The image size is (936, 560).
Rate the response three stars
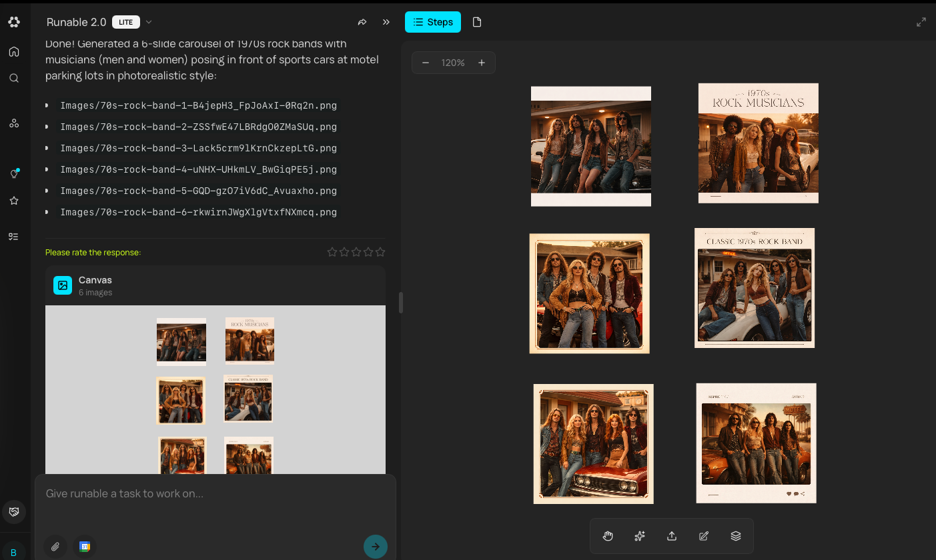coord(356,252)
